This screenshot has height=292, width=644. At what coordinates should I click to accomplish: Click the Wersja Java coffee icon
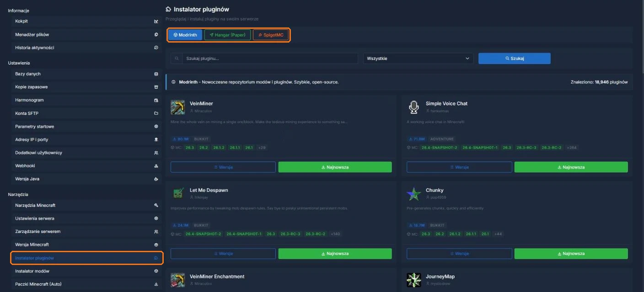156,179
